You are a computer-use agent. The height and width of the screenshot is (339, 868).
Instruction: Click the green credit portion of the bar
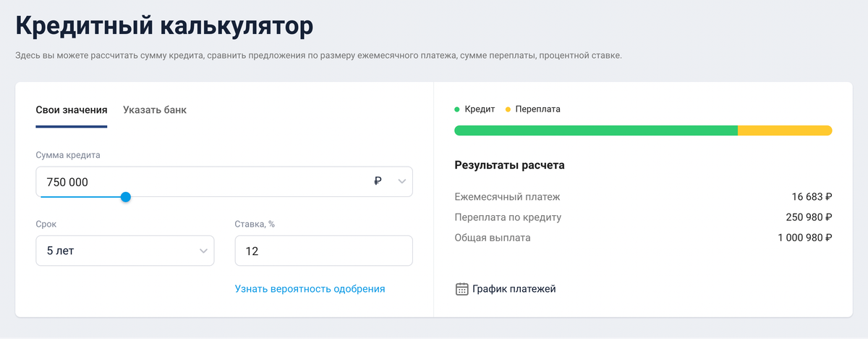coord(596,130)
